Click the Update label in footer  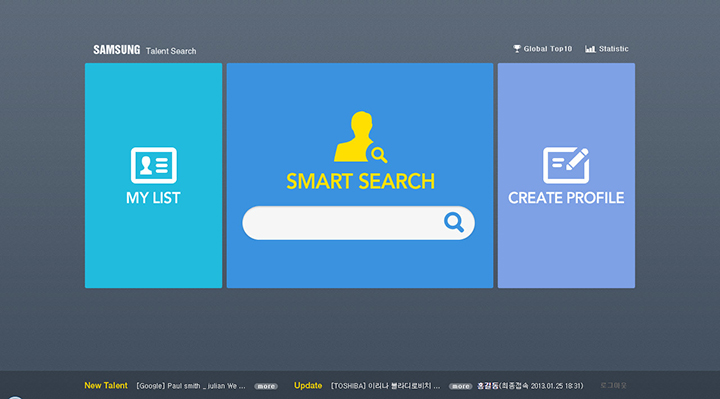point(308,386)
